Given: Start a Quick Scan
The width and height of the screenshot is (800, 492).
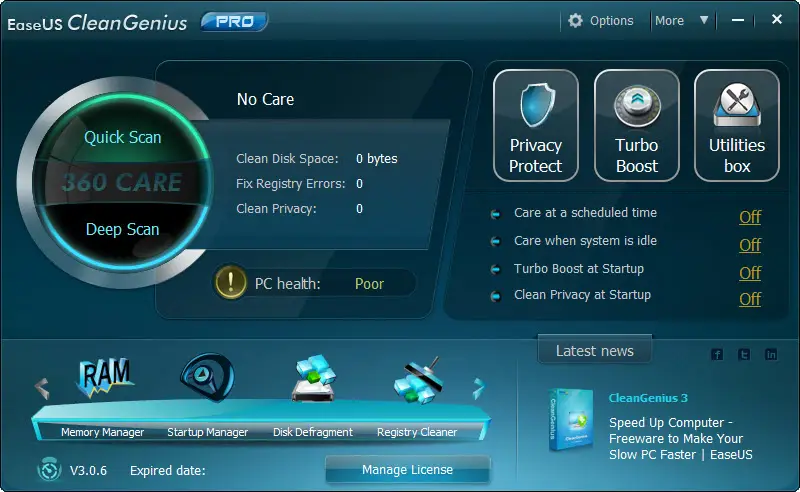Looking at the screenshot, I should (122, 137).
